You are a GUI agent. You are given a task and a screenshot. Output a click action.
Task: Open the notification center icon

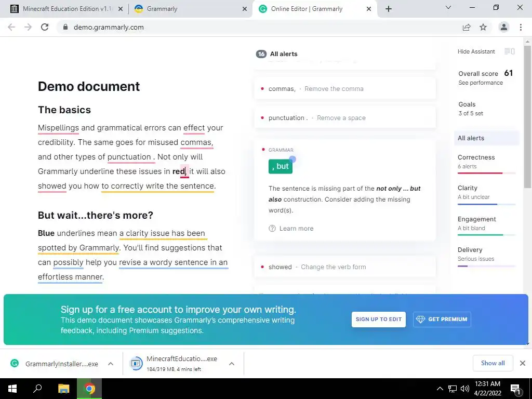coord(515,389)
